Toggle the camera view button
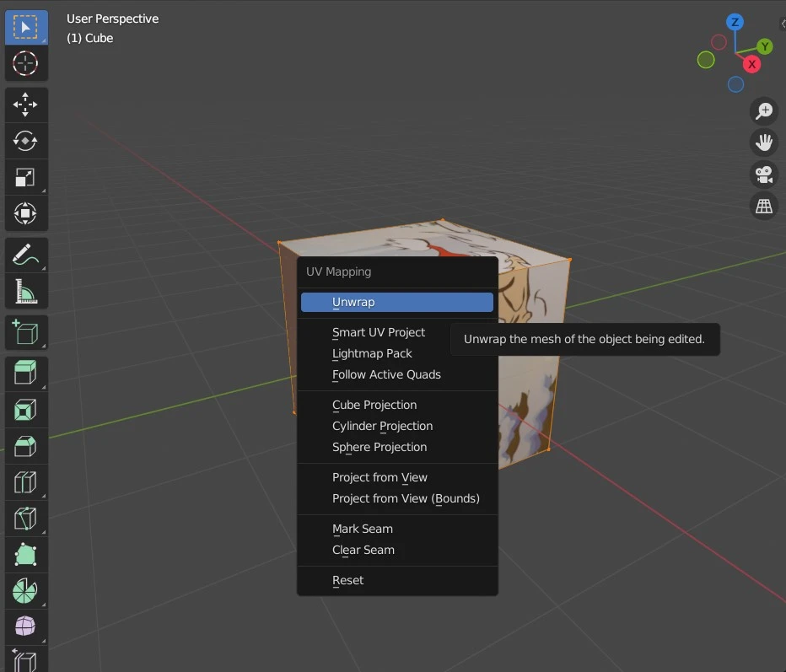 point(764,175)
